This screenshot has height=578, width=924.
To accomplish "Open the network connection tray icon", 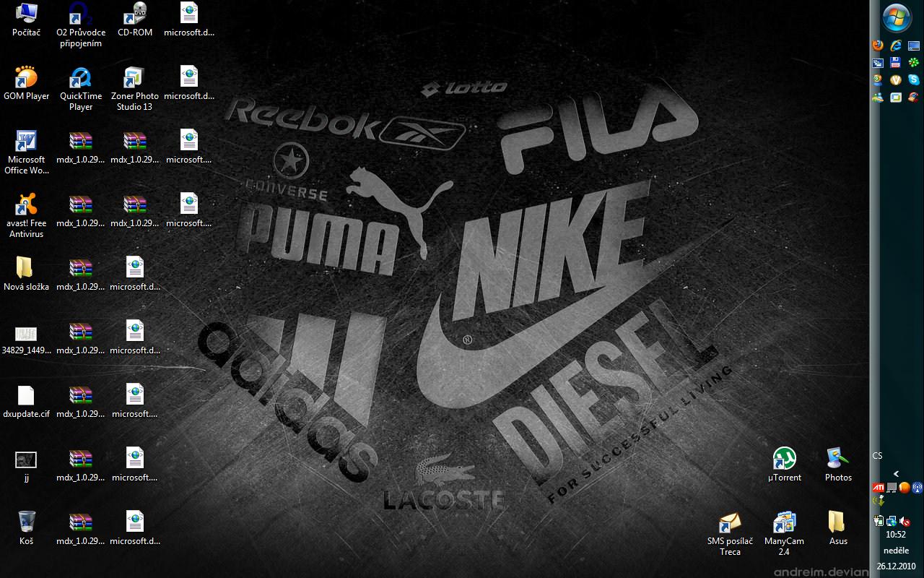I will coord(892,519).
